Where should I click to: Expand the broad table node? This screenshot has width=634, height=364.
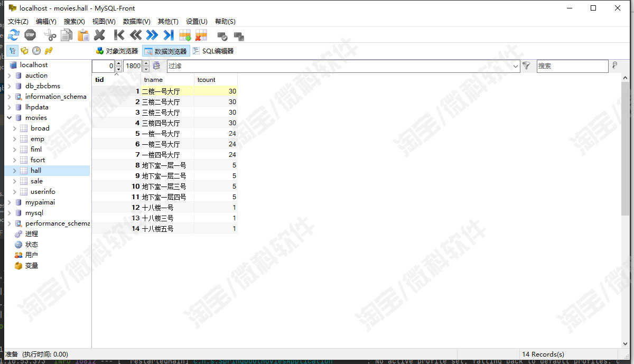14,128
